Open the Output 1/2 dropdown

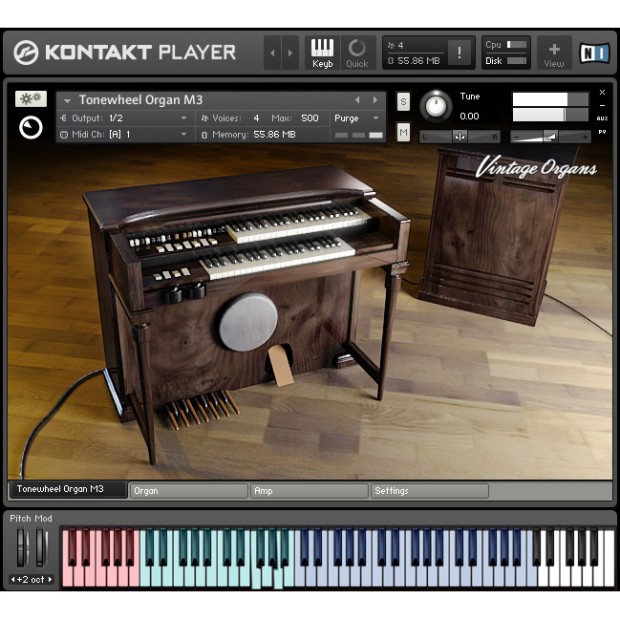pos(125,118)
